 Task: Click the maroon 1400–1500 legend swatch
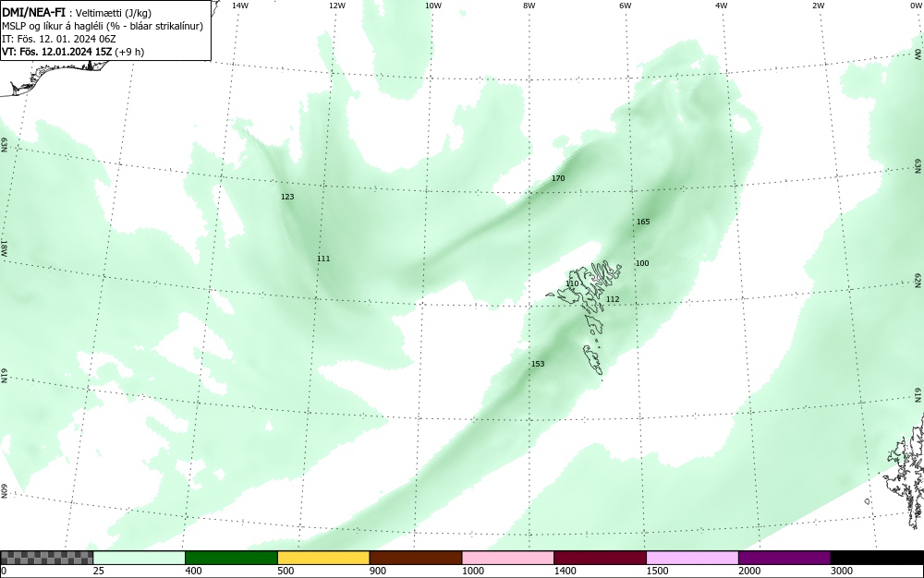(600, 558)
